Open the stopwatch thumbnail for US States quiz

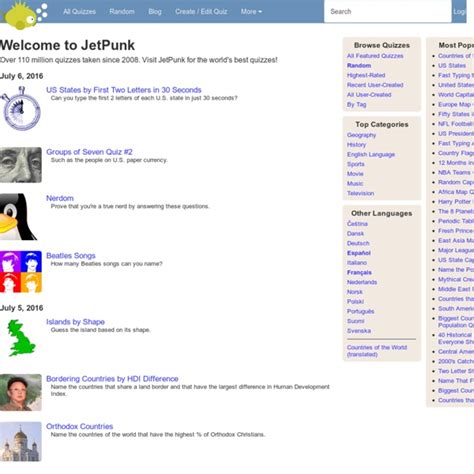[x=21, y=108]
